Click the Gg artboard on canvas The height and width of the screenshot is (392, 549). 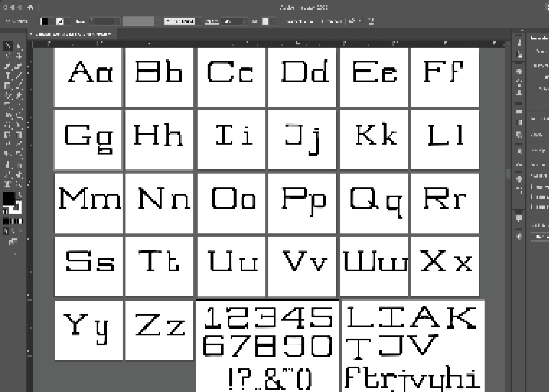click(88, 140)
